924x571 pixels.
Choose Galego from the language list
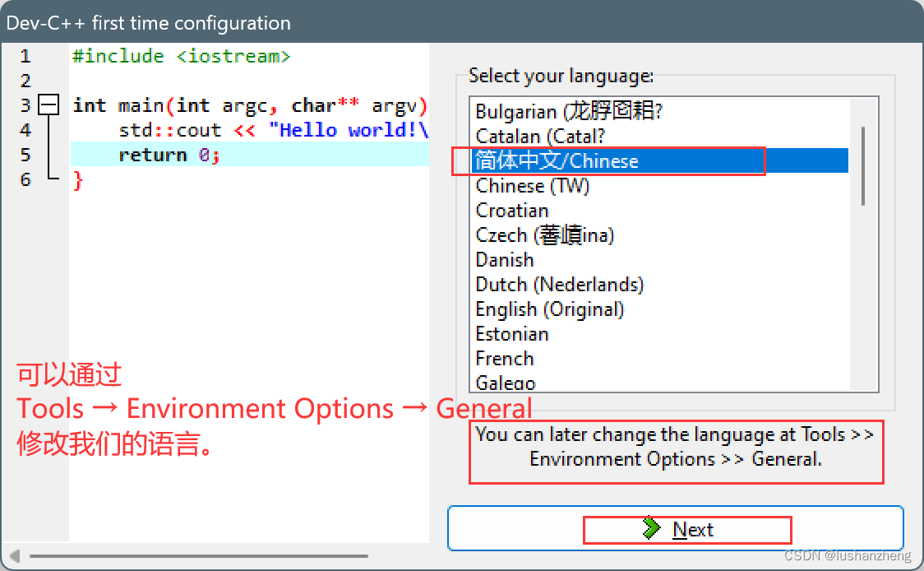tap(661, 383)
